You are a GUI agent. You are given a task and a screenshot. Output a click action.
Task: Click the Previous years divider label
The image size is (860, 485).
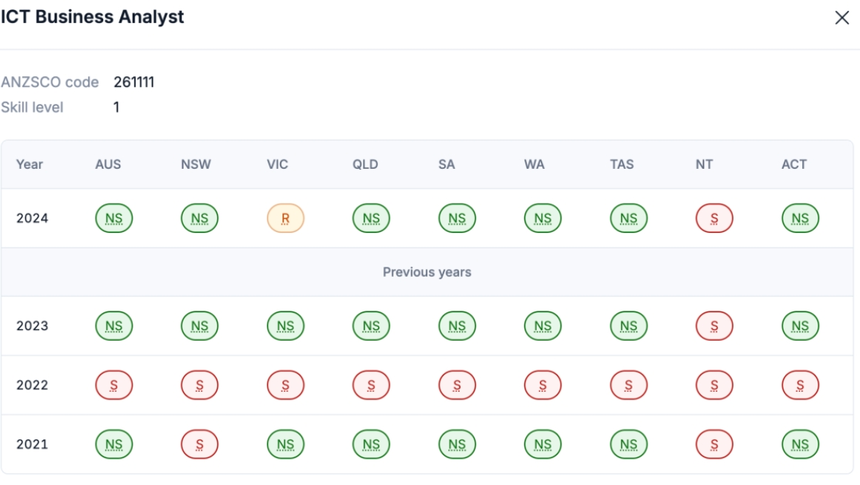pos(427,272)
